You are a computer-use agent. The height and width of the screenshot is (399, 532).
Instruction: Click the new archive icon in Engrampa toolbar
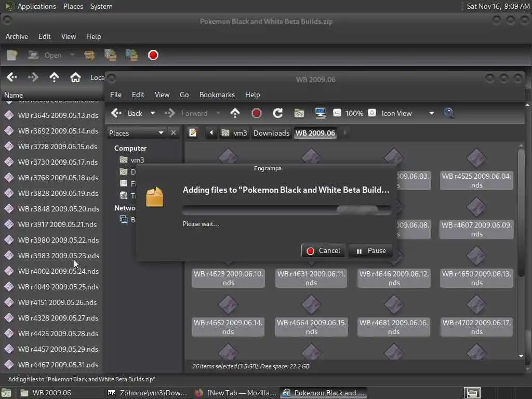(x=12, y=55)
